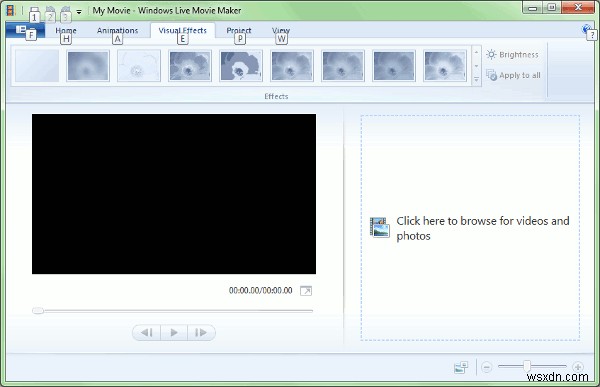Go to previous frame button
The image size is (600, 387).
pos(147,333)
